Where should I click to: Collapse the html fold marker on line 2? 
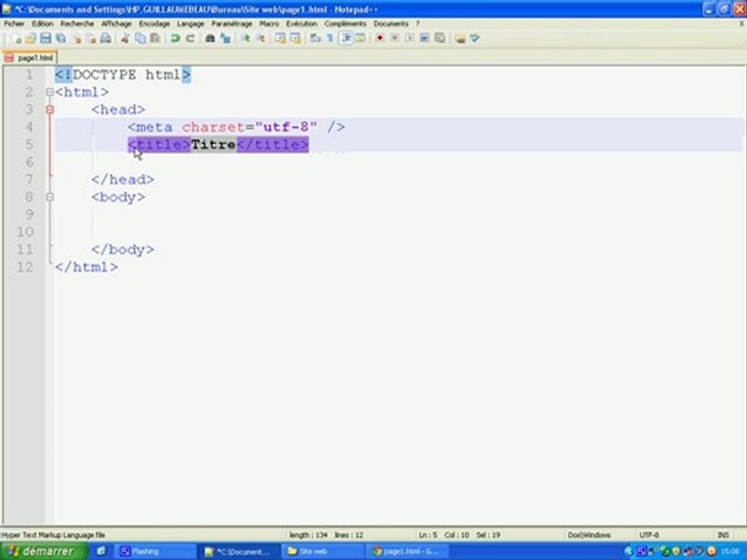[x=50, y=93]
